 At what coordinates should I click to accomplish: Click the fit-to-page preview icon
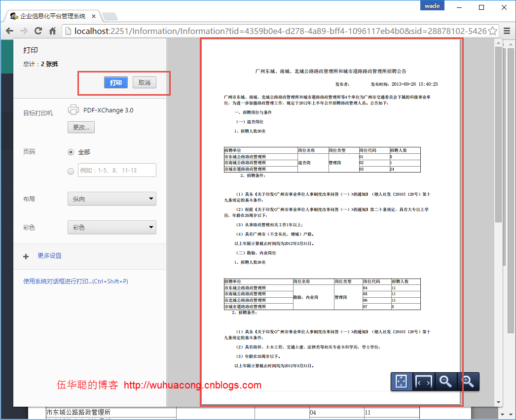(x=402, y=382)
